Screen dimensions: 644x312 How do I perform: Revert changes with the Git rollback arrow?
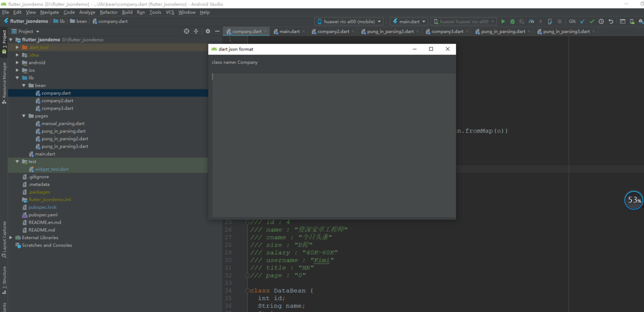point(611,22)
